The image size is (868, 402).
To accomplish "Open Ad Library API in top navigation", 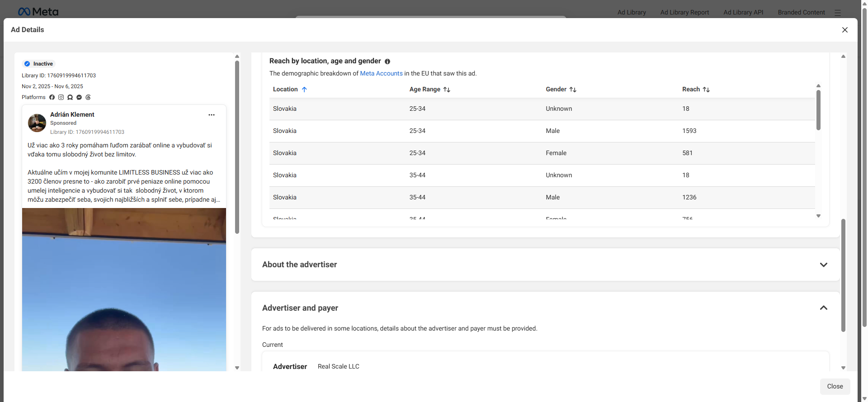I will point(743,12).
